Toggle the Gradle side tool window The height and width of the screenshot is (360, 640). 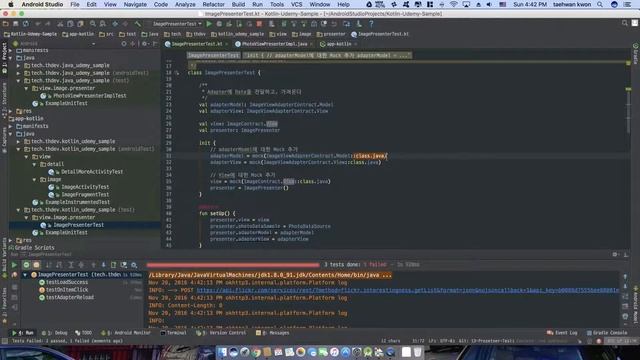coord(636,54)
